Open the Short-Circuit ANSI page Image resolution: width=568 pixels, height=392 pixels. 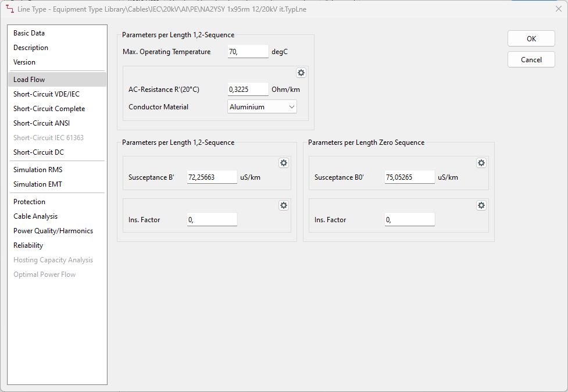[x=41, y=123]
